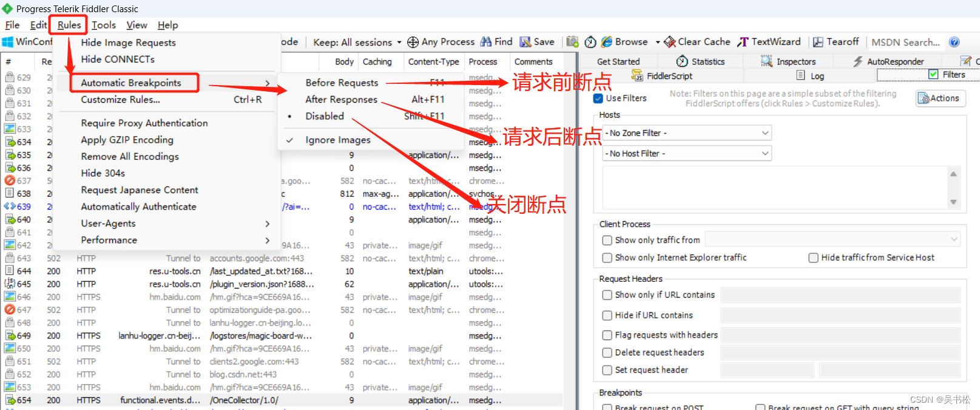Click the Browse Internet Explorer icon
This screenshot has height=410, width=980.
[607, 42]
